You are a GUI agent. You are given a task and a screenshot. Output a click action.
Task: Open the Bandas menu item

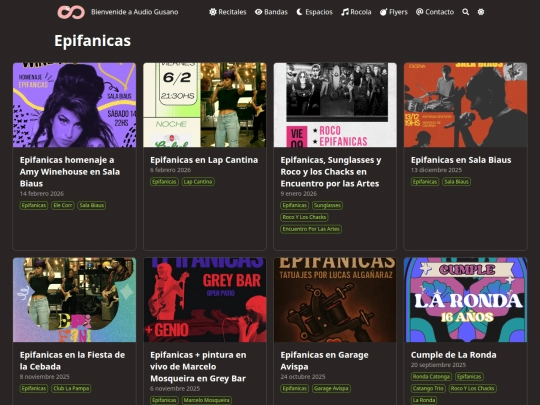coord(271,12)
